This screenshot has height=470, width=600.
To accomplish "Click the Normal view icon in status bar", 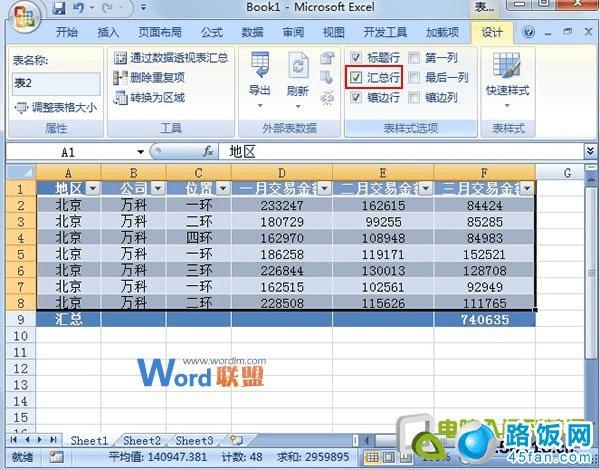I will 372,457.
